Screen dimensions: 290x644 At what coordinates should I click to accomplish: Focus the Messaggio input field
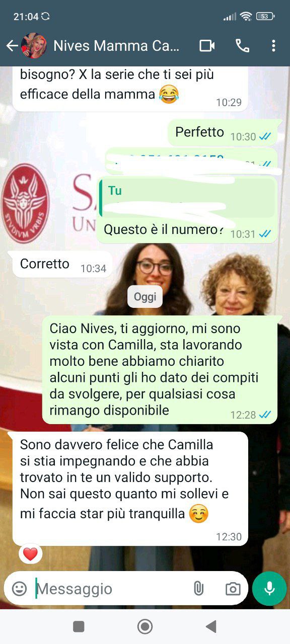112,589
